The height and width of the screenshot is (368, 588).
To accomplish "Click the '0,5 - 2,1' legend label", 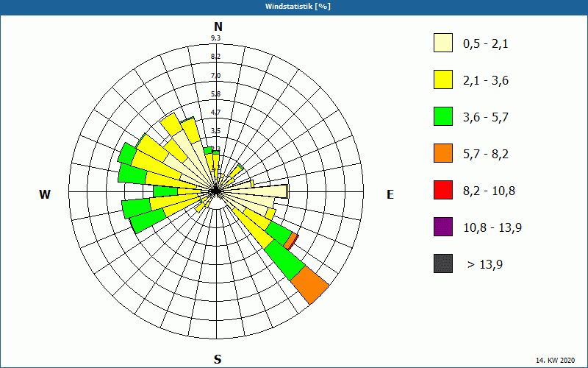I will (x=486, y=44).
